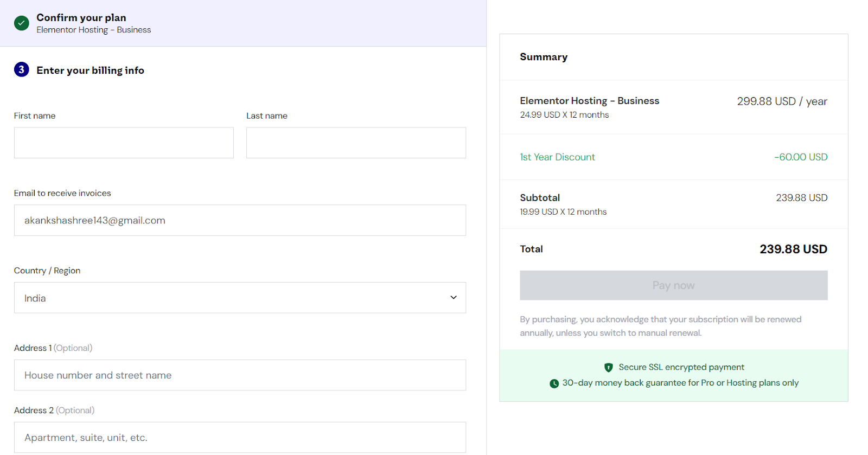The width and height of the screenshot is (868, 455).
Task: Click the invoice email input field
Action: (240, 220)
